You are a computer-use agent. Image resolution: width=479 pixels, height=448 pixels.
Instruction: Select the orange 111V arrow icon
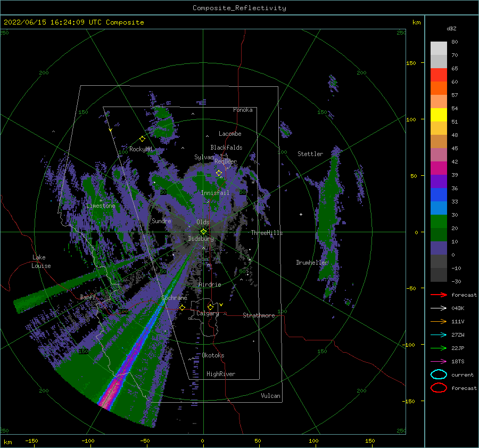point(439,321)
